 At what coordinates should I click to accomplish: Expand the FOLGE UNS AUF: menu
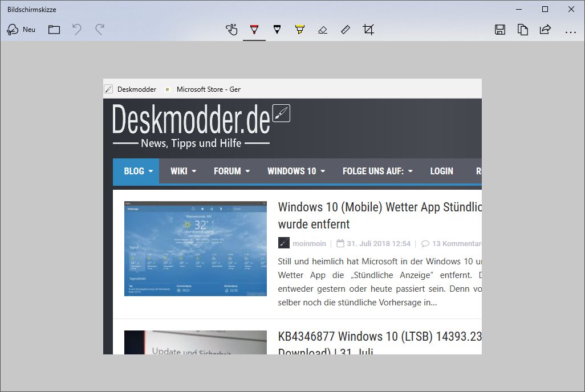click(x=377, y=171)
